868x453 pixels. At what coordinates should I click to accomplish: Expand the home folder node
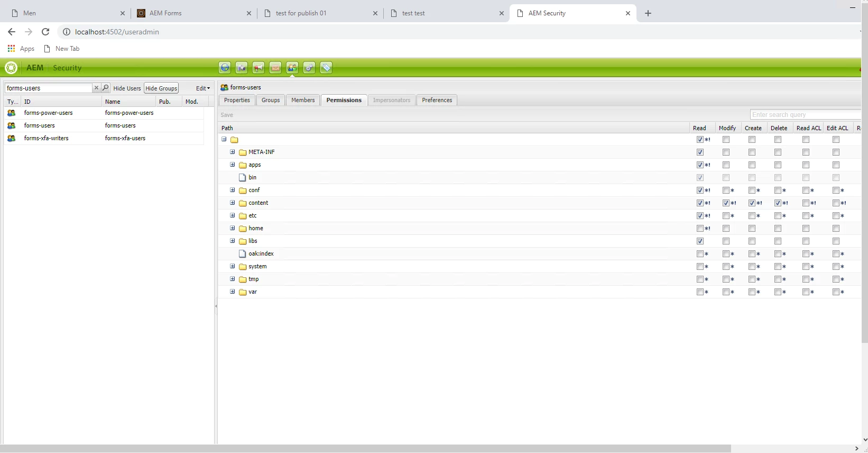point(232,228)
